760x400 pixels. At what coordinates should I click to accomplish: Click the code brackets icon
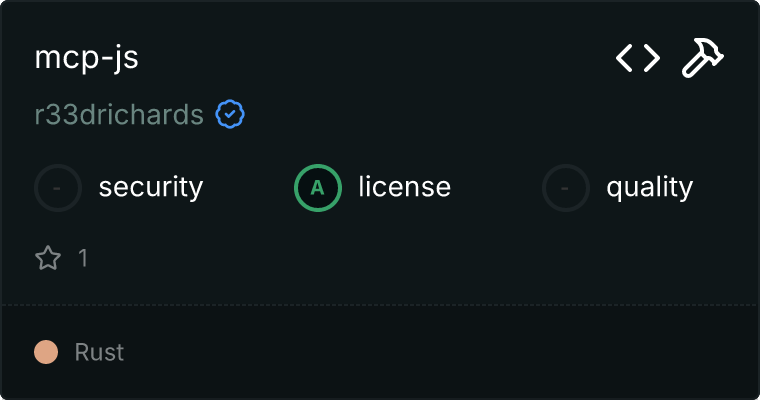[x=637, y=59]
